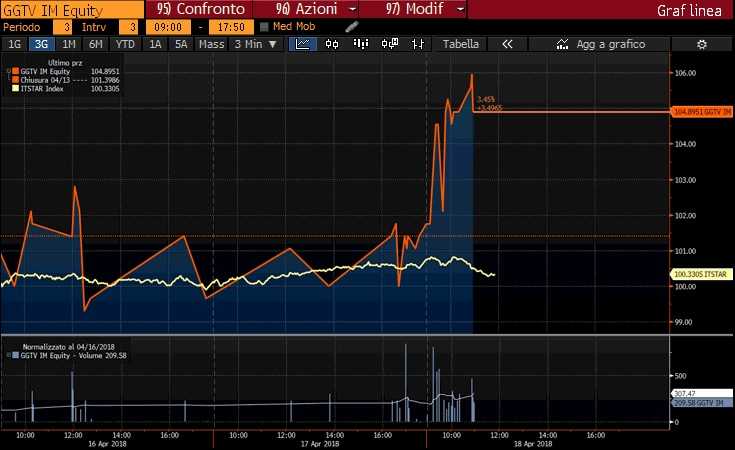Image resolution: width=735 pixels, height=450 pixels.
Task: Collapse panel with double-chevron icon
Action: pyautogui.click(x=507, y=44)
